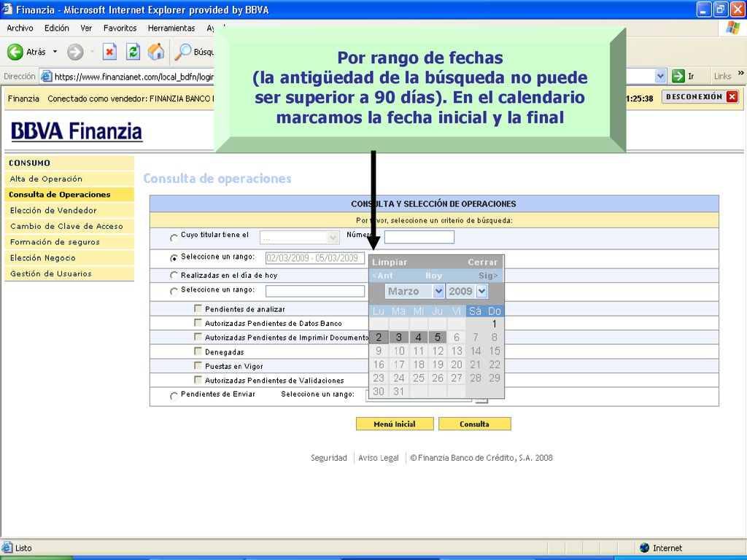Open the Aviso Legal footer link
Viewport: 747px width, 560px height.
click(x=379, y=458)
